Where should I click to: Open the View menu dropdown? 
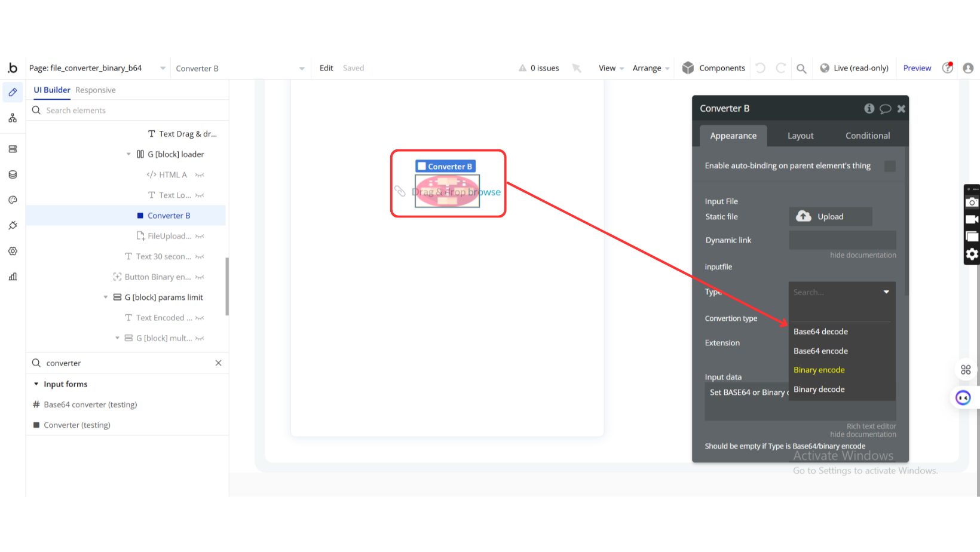pos(611,68)
